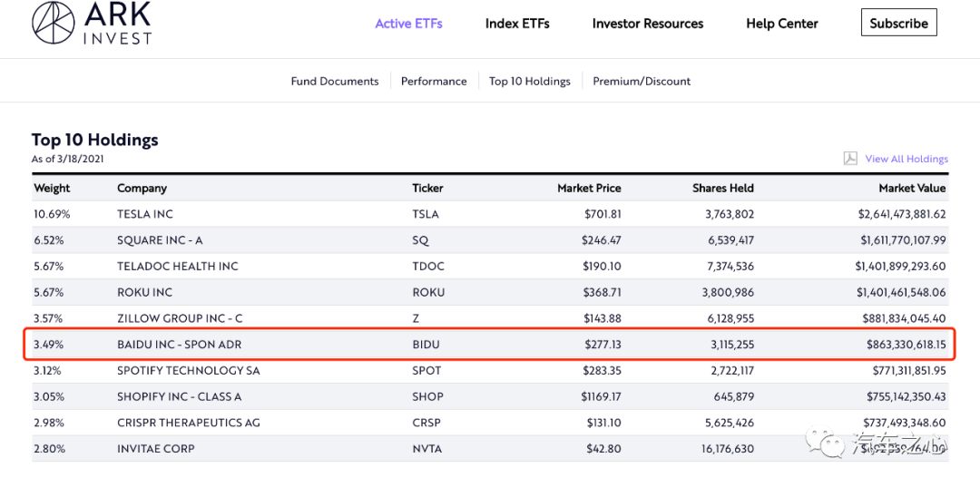Click the Market Value column header
This screenshot has height=487, width=980.
pyautogui.click(x=913, y=188)
